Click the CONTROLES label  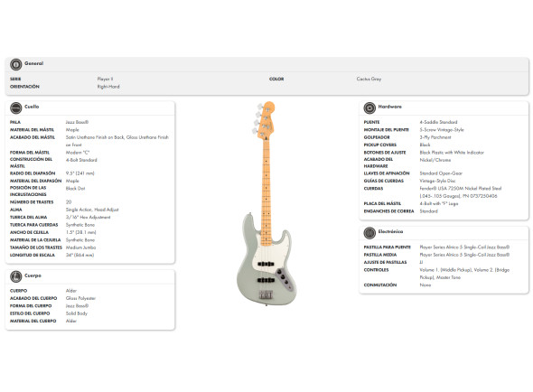(376, 270)
